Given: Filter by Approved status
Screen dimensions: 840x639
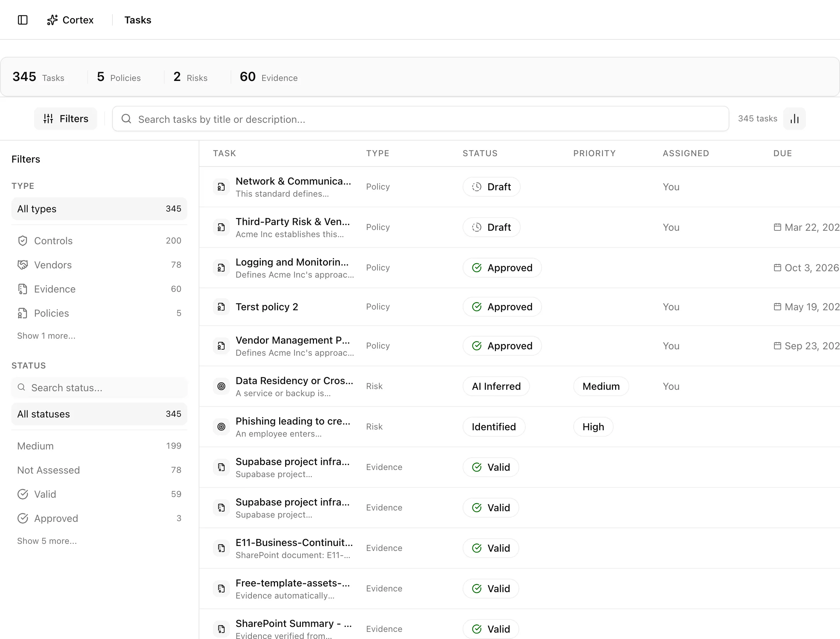Looking at the screenshot, I should (99, 518).
